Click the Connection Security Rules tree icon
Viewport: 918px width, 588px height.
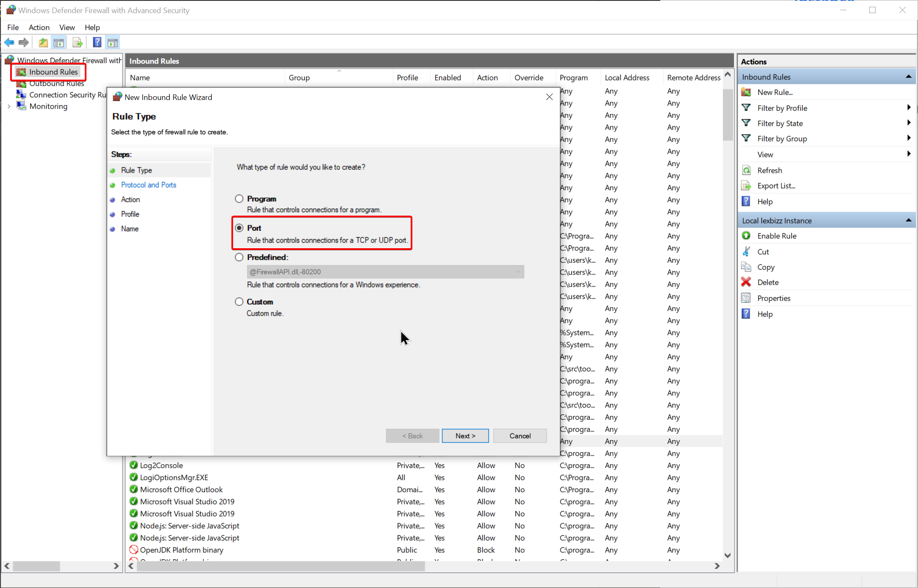(x=21, y=94)
